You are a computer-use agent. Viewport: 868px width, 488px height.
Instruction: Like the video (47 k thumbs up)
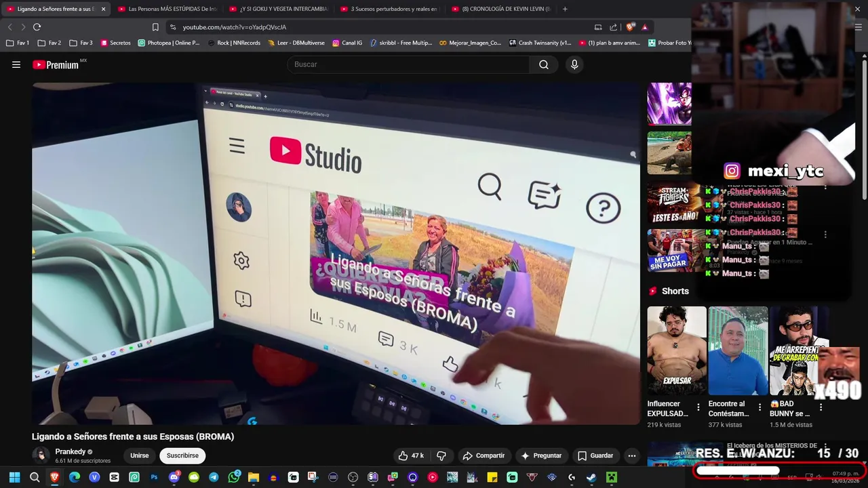(x=411, y=455)
